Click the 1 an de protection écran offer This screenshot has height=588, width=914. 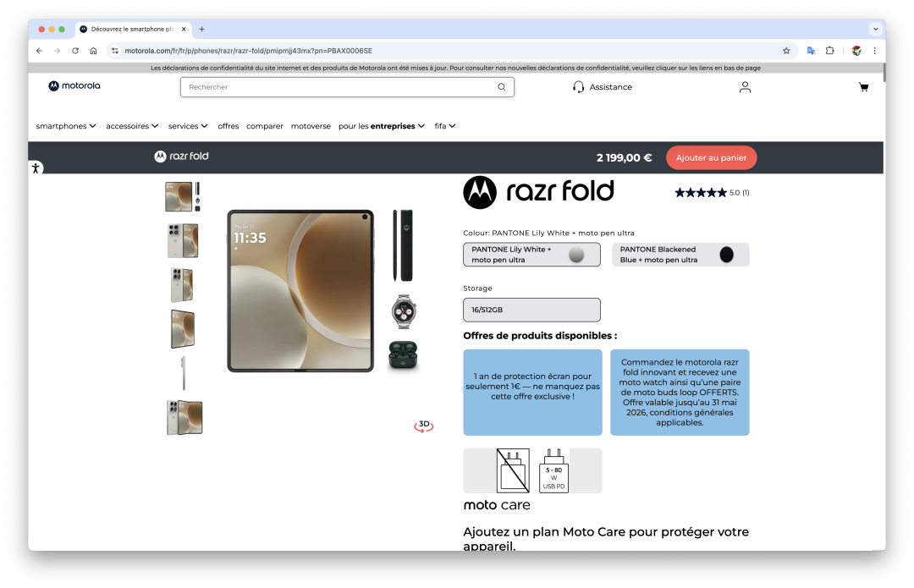pos(533,393)
